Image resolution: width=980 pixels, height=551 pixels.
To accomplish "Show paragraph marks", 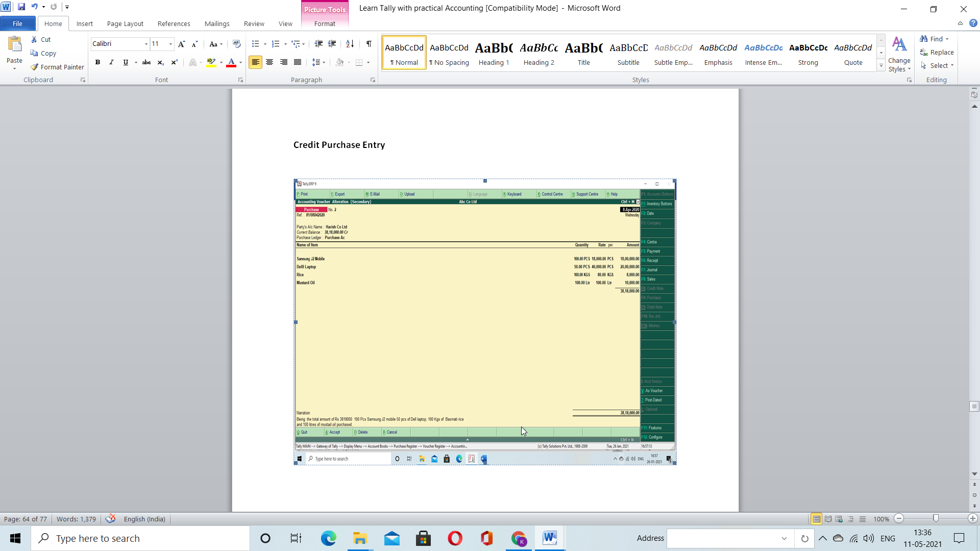I will pyautogui.click(x=369, y=44).
